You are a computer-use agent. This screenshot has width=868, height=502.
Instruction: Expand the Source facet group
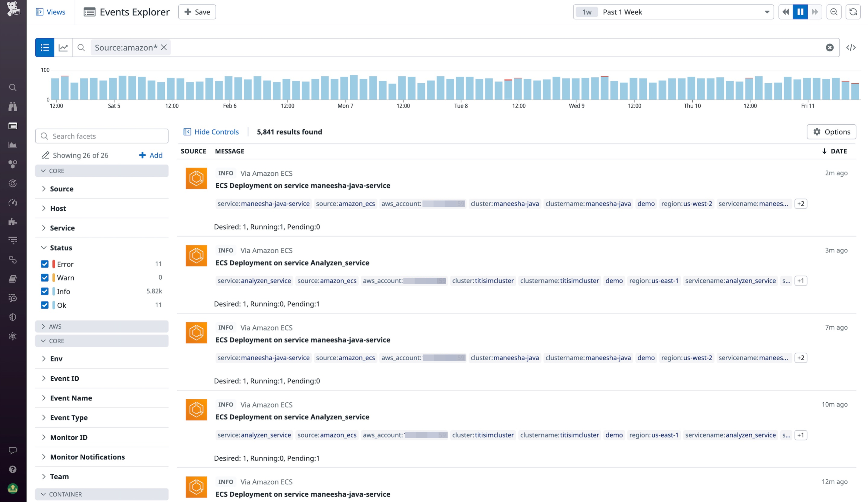(44, 189)
